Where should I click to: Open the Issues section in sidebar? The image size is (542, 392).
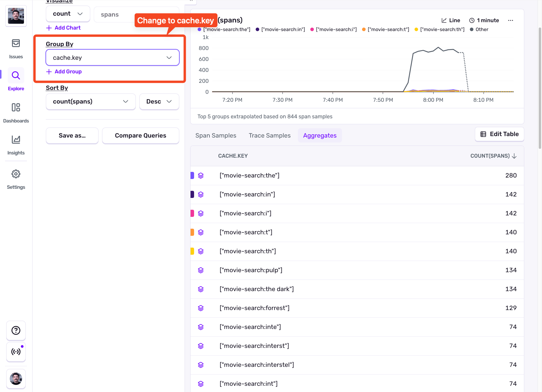click(x=16, y=48)
